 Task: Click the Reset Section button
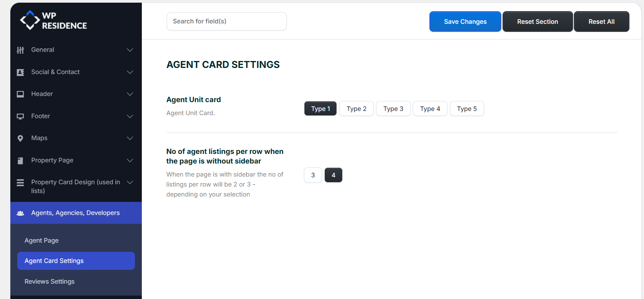pos(537,21)
